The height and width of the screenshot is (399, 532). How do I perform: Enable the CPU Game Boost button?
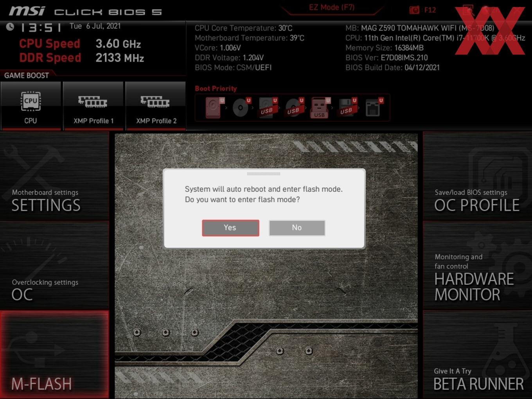(x=31, y=106)
